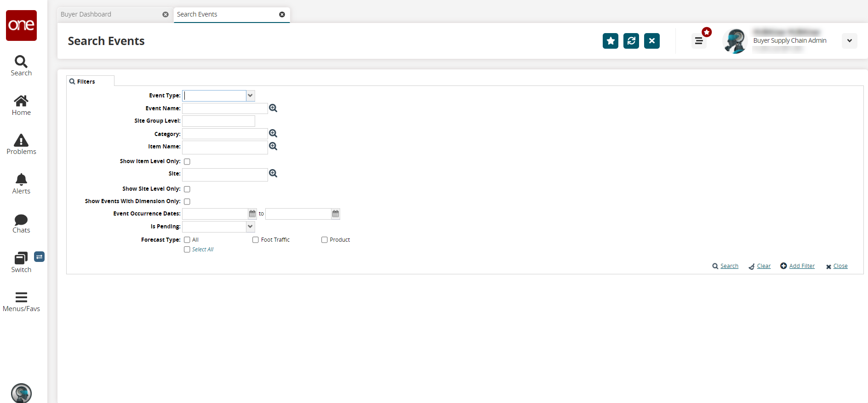
Task: Click the blue swap badge beside Switch
Action: [x=40, y=257]
